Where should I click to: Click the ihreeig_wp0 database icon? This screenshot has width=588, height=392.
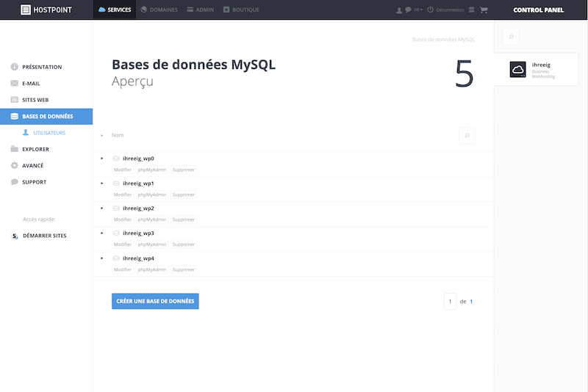click(x=116, y=159)
